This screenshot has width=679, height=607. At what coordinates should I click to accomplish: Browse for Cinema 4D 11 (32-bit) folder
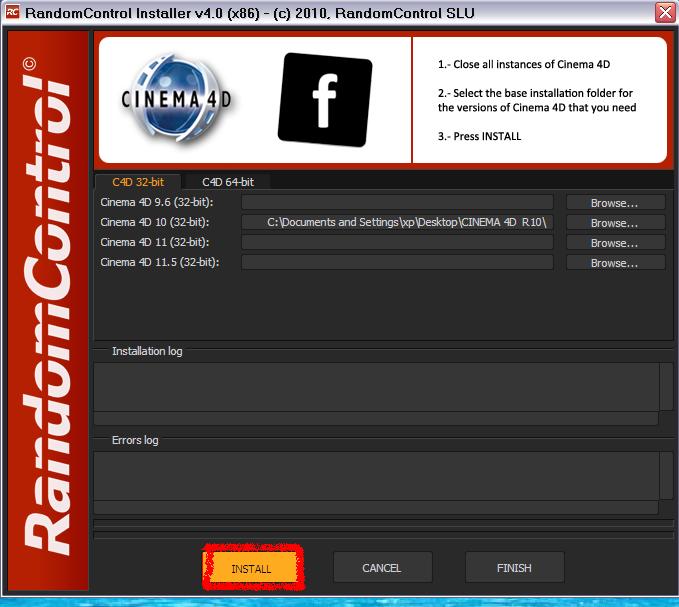click(615, 242)
